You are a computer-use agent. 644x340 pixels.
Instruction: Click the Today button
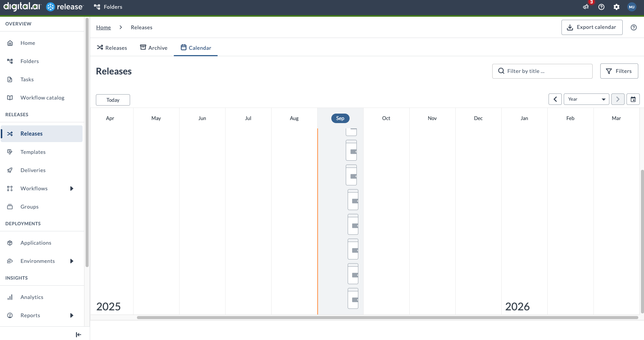(113, 100)
